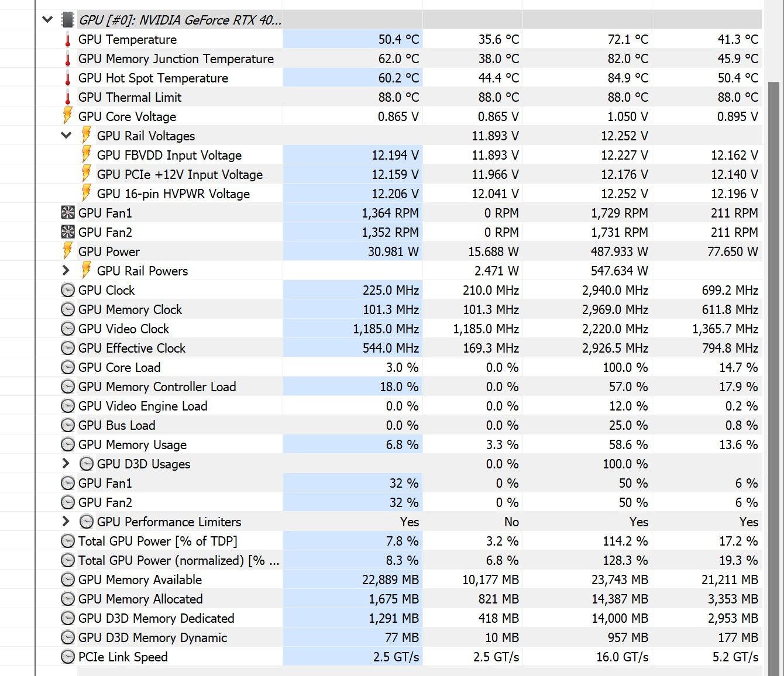The width and height of the screenshot is (784, 676).
Task: Select the GPU 16-pin HVPWR Voltage label
Action: click(x=173, y=194)
